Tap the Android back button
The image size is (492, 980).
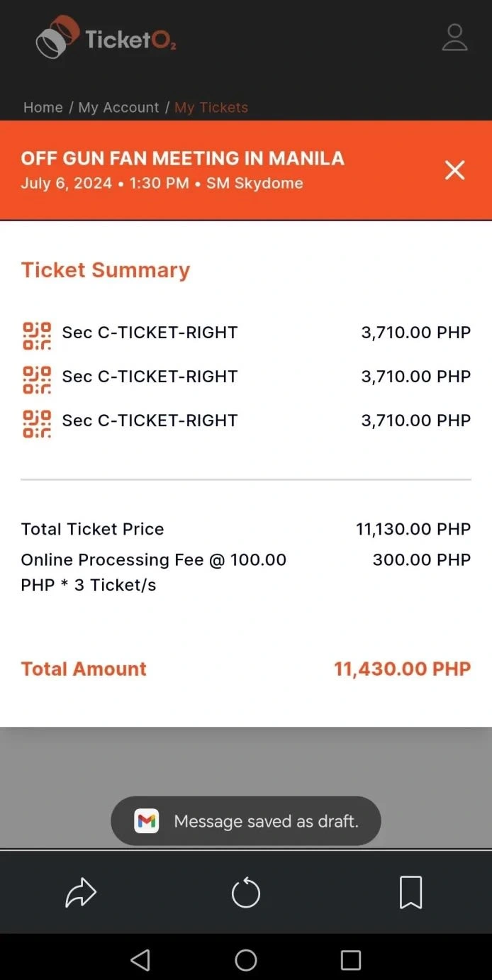click(x=140, y=960)
